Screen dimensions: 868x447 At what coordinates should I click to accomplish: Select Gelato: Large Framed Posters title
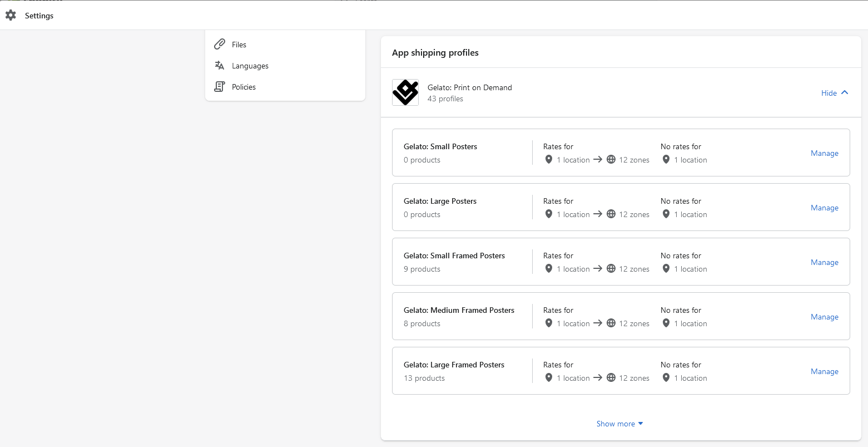coord(454,365)
